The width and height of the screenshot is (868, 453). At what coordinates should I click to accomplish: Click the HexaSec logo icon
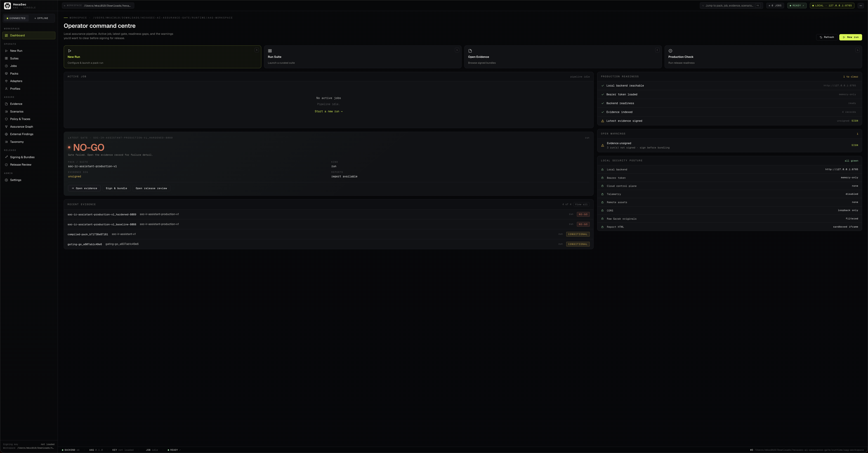tap(7, 6)
